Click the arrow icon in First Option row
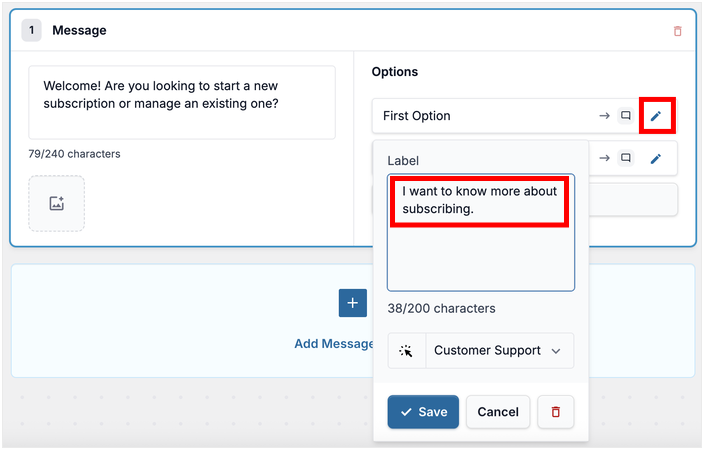The height and width of the screenshot is (450, 704). (604, 116)
